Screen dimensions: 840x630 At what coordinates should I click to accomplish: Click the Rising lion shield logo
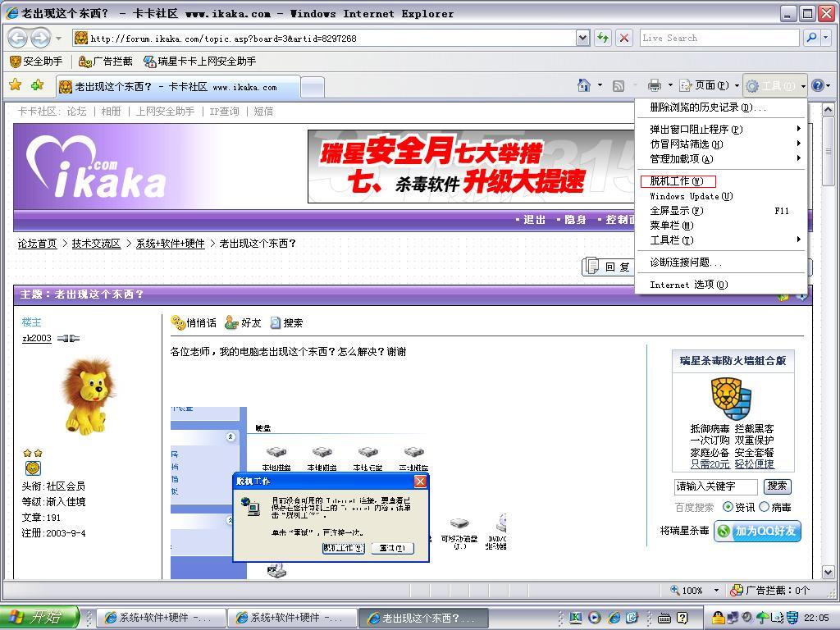click(731, 398)
